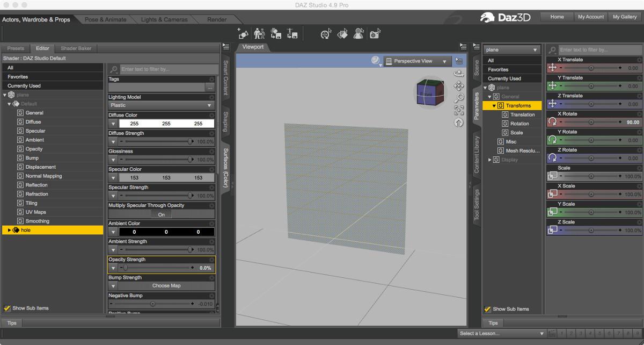The height and width of the screenshot is (345, 644).
Task: Select the region navigator figure tool
Action: click(358, 34)
